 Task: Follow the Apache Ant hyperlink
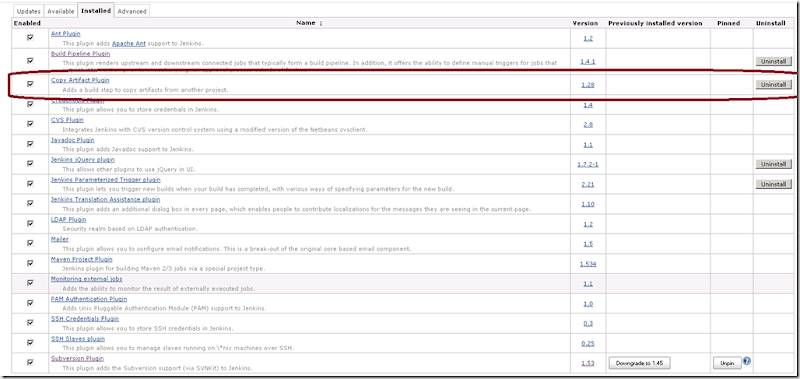(129, 43)
